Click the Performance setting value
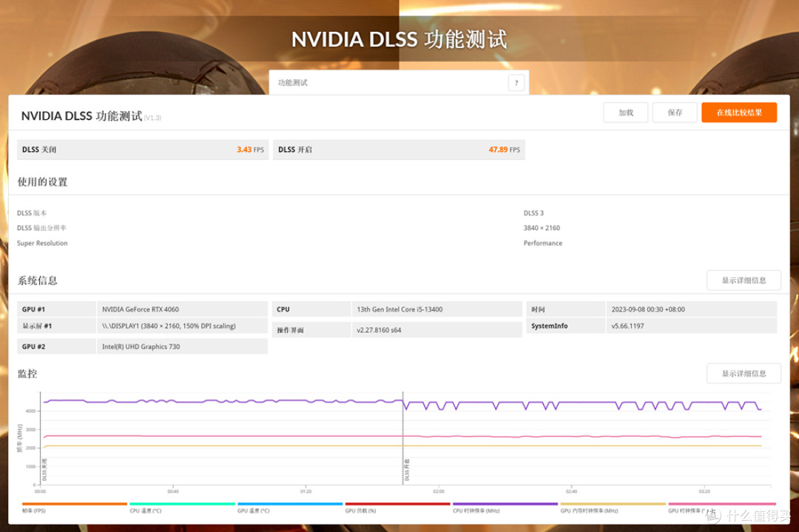Screen dimensions: 799x532 coord(543,243)
